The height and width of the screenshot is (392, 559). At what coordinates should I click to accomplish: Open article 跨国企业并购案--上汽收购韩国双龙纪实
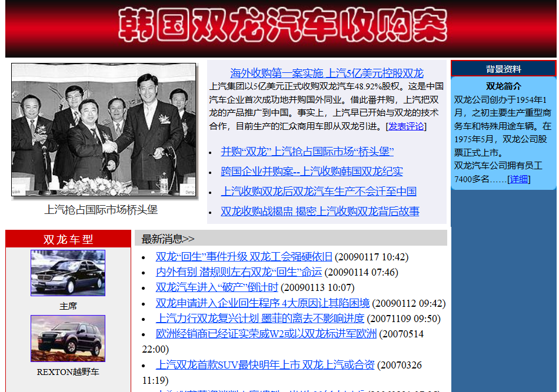coord(312,172)
